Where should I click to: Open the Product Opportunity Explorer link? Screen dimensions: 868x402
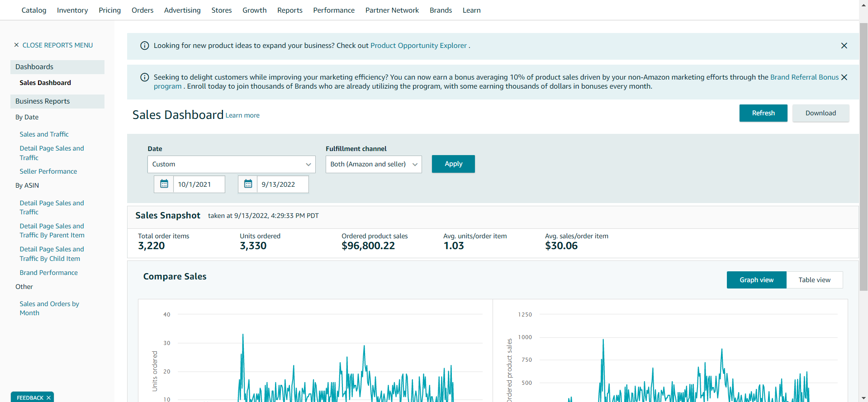[x=418, y=46]
